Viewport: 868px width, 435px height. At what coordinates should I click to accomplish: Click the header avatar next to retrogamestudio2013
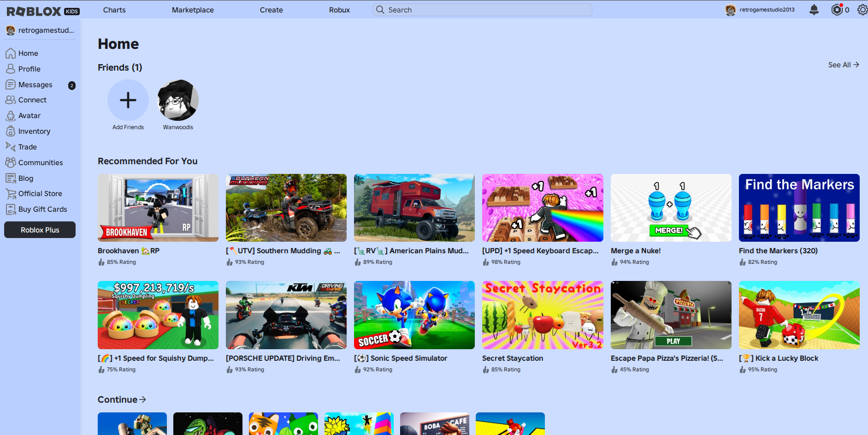pos(730,10)
